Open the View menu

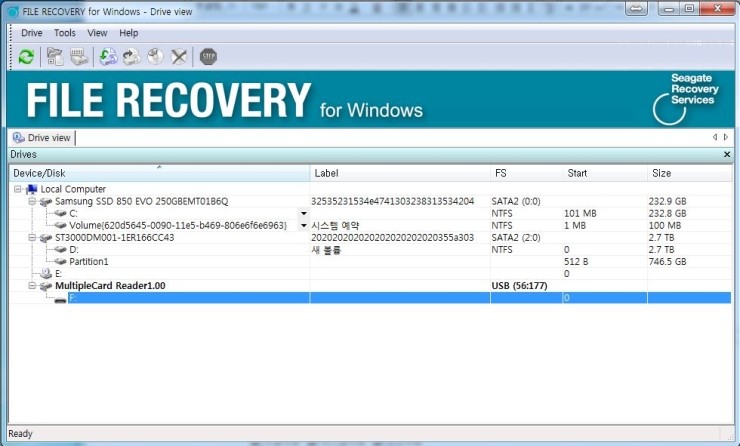click(x=97, y=33)
